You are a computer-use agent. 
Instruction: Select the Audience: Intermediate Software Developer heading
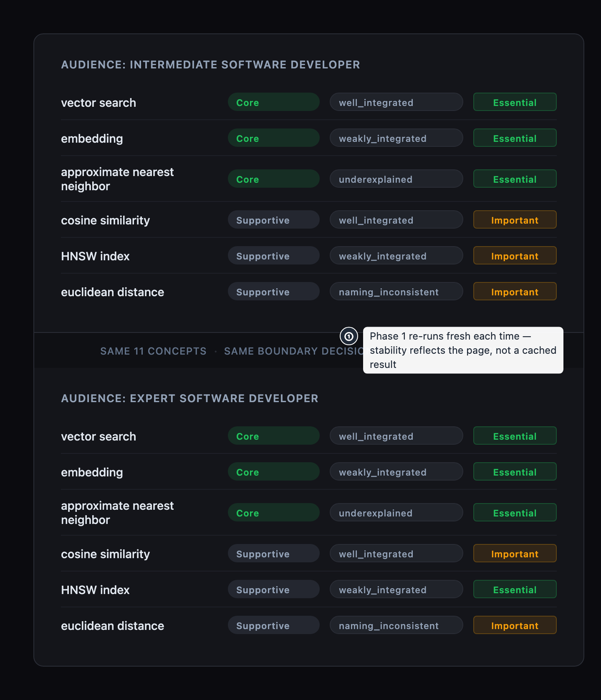click(210, 65)
